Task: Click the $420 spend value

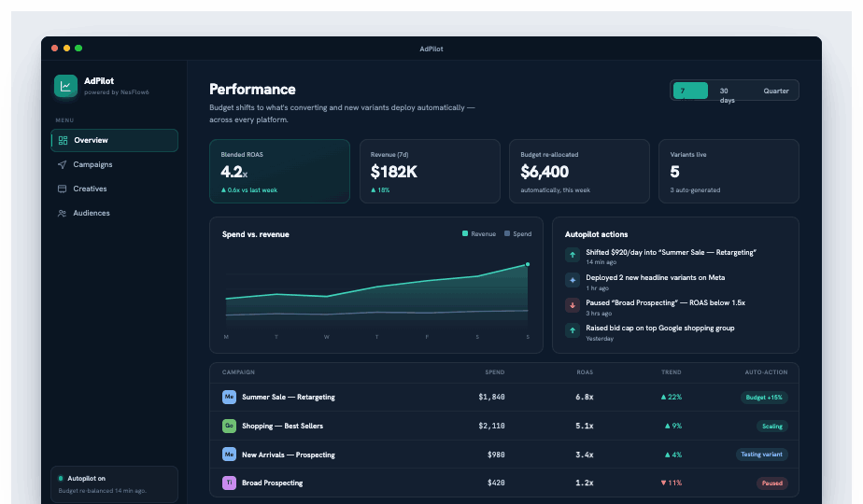Action: click(496, 483)
